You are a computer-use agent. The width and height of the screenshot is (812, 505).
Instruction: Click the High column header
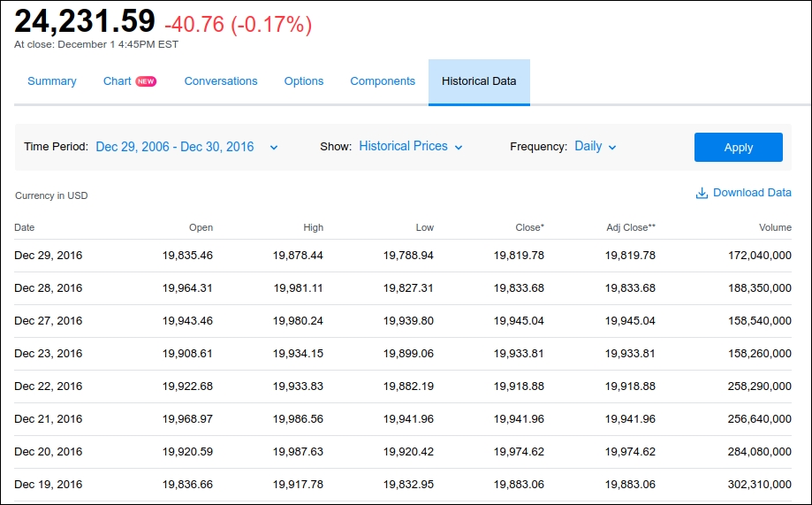point(314,227)
